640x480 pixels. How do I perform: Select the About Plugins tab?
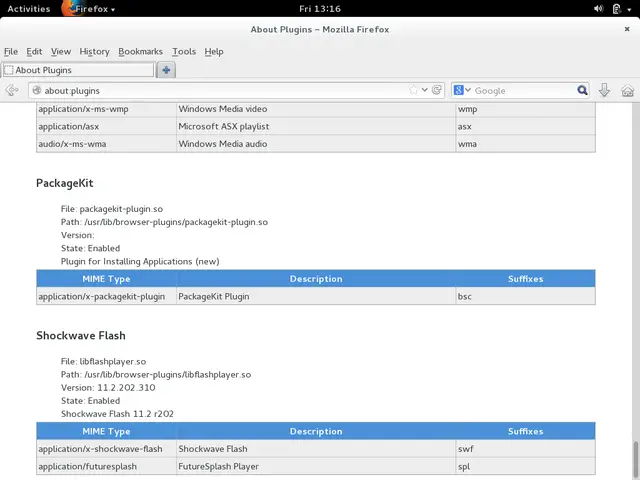[78, 70]
